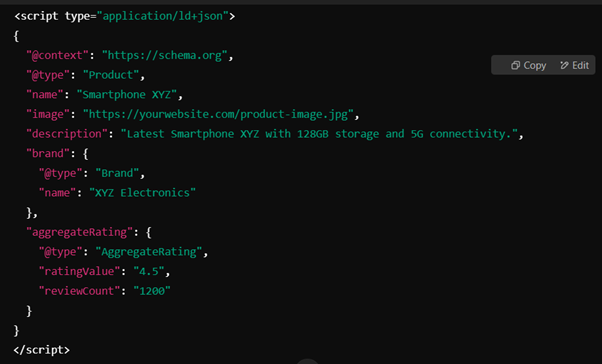Click the "https://schema.org" value

coord(165,55)
